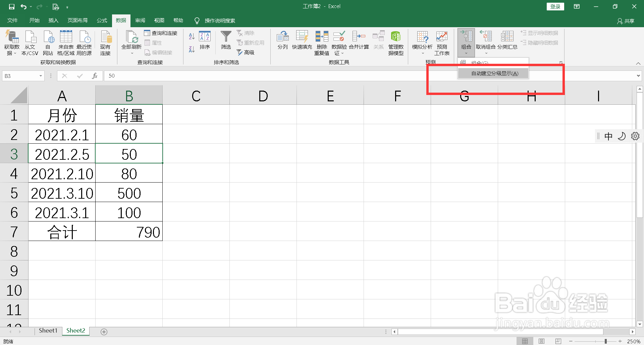Click Remove Duplicates (删除重复值) icon

click(322, 43)
